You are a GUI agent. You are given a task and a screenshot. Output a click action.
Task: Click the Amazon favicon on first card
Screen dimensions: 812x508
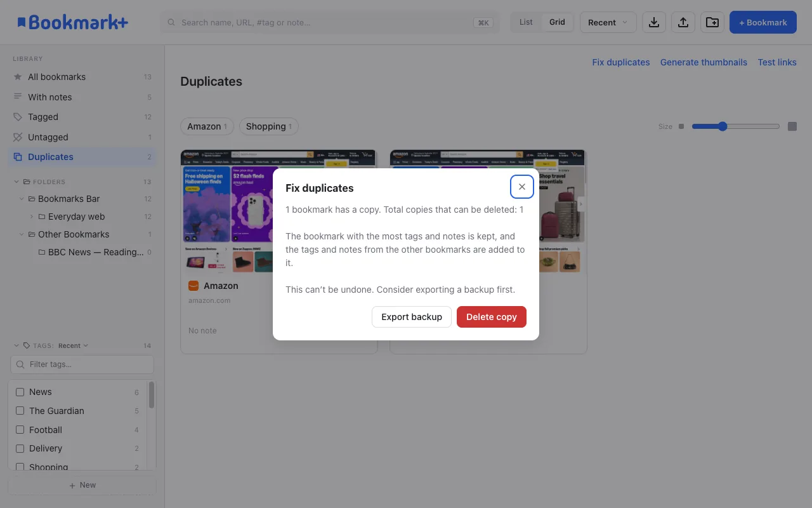pos(193,286)
